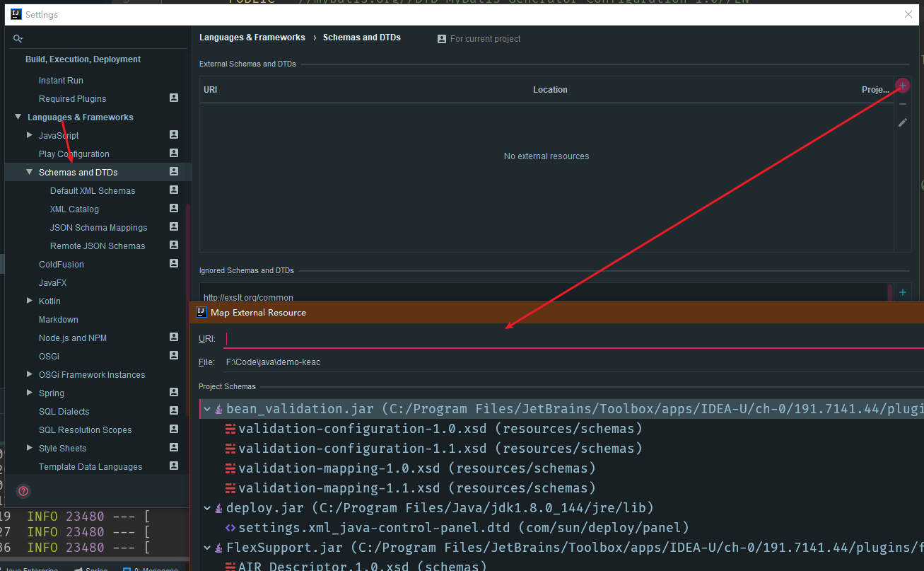Viewport: 924px width, 571px height.
Task: Click the URI column header
Action: point(211,90)
